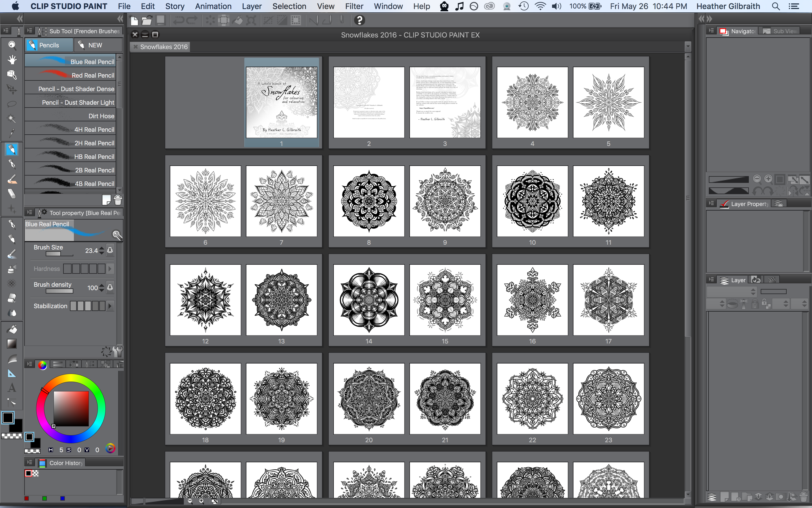Open the Animation menu
This screenshot has width=812, height=508.
tap(213, 6)
